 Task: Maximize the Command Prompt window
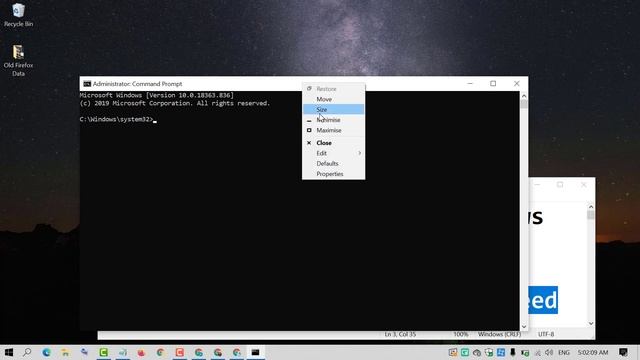[x=493, y=84]
